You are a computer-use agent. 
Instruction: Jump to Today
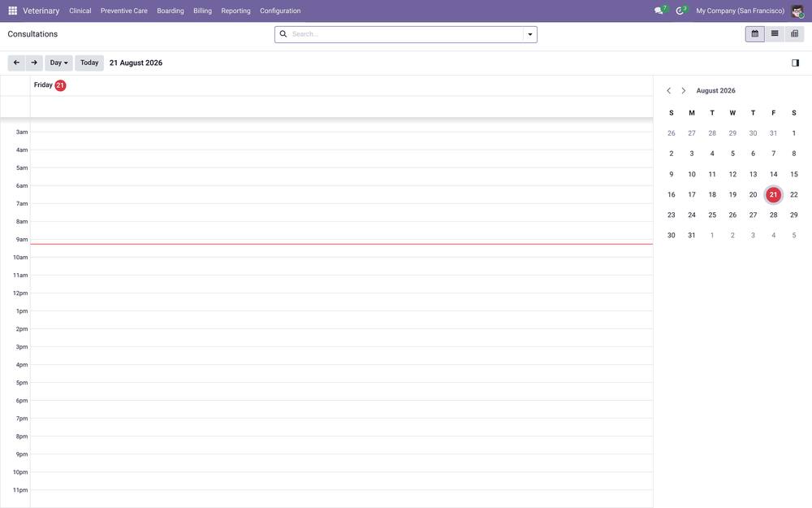point(89,63)
